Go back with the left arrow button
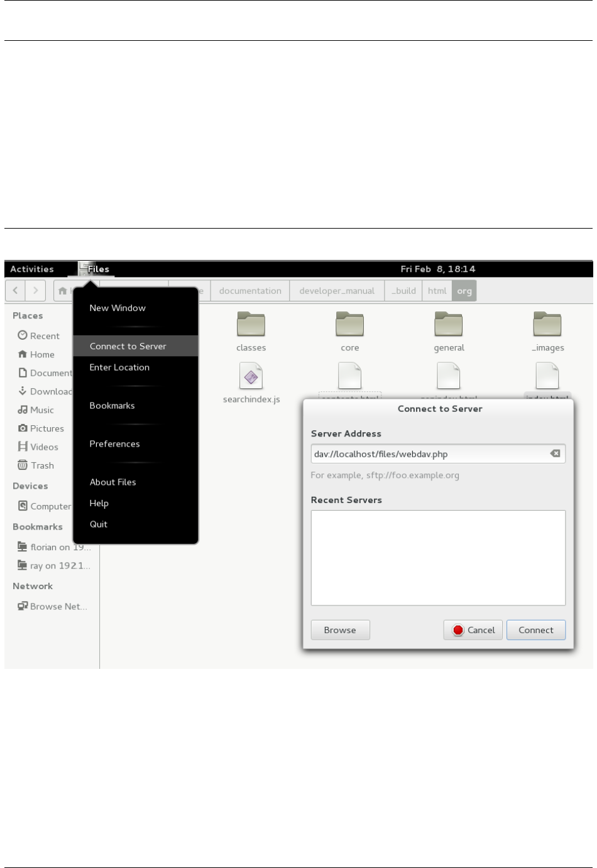This screenshot has height=868, width=597. [x=16, y=291]
